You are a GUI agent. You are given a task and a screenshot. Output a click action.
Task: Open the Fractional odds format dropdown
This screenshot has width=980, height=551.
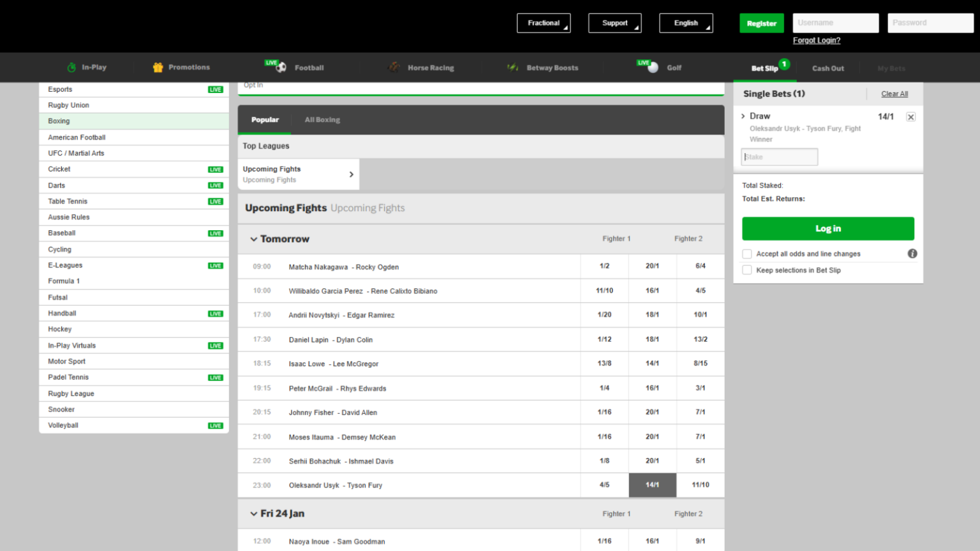(544, 23)
